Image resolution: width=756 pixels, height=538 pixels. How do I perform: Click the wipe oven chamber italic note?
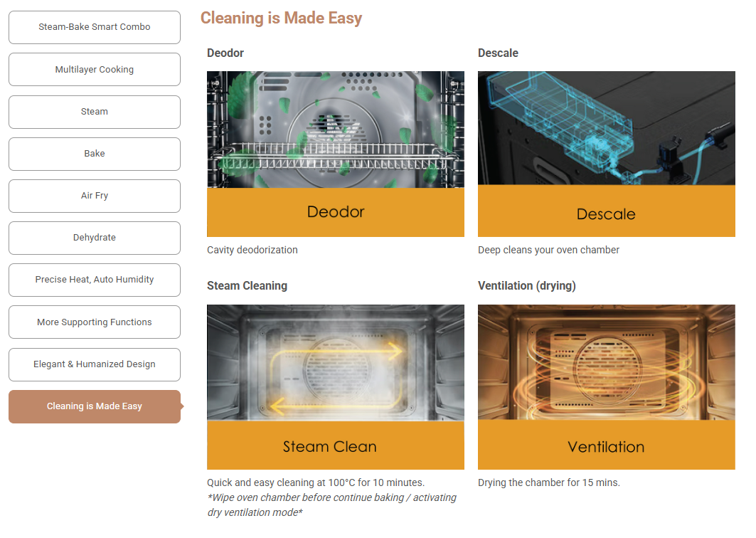coord(331,505)
